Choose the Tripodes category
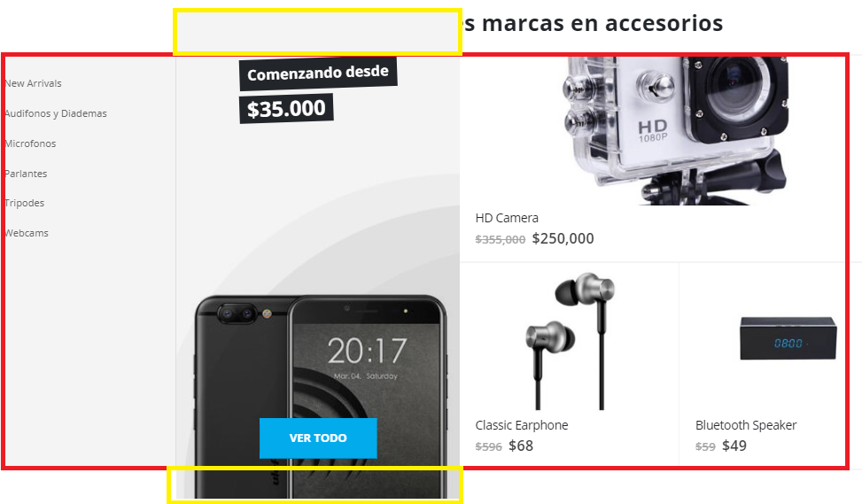The width and height of the screenshot is (862, 504). tap(24, 203)
